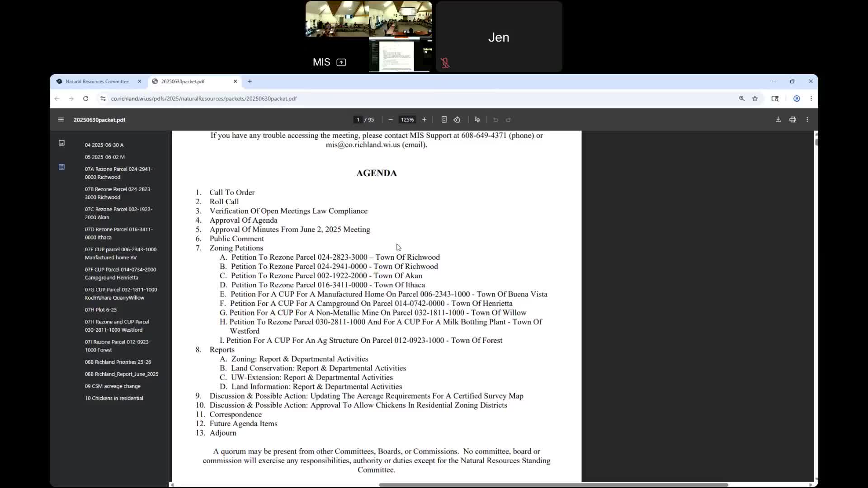Click the zoom out minus button
This screenshot has height=488, width=868.
(391, 120)
